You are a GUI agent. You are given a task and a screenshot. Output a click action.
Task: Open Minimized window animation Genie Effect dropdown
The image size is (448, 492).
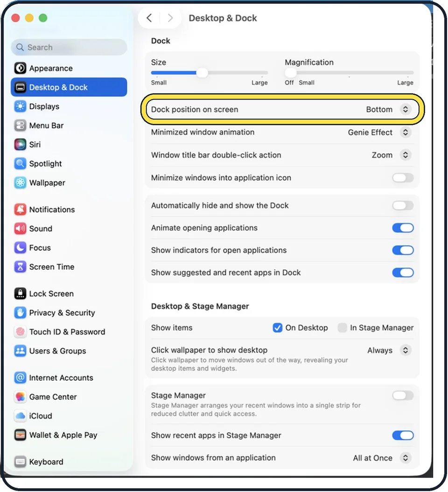coord(406,132)
